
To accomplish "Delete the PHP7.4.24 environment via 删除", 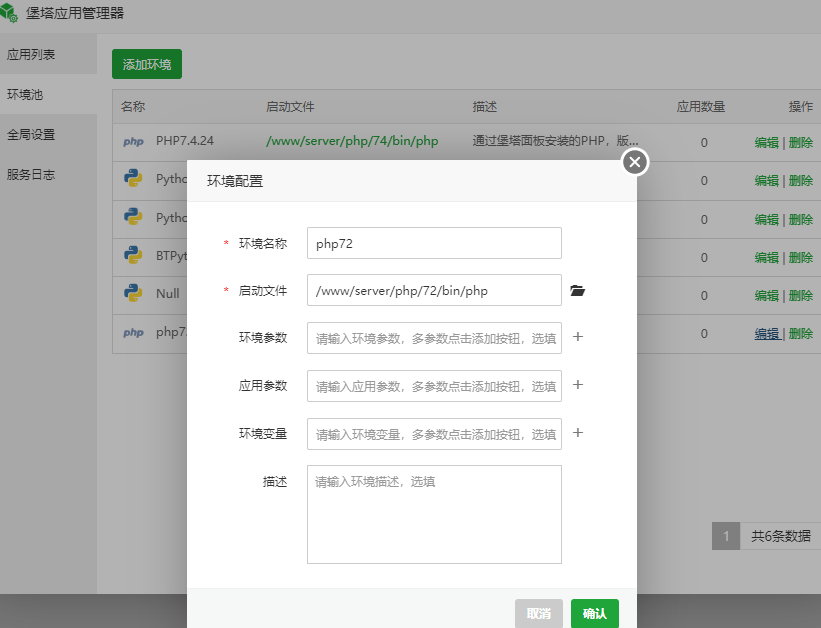I will pyautogui.click(x=801, y=142).
